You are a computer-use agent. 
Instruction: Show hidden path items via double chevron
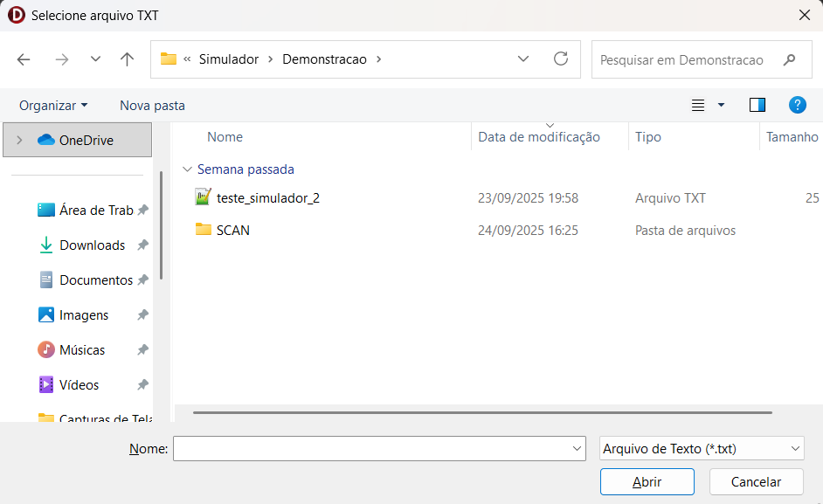click(187, 59)
